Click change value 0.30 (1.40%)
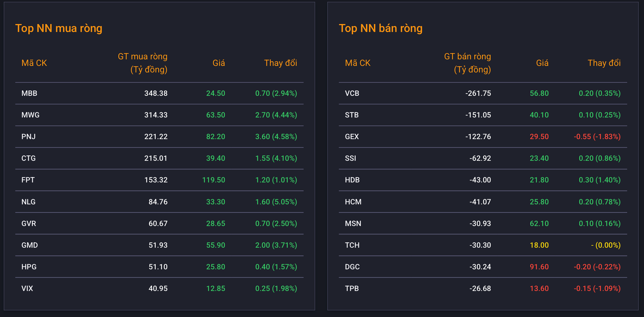Screen dimensions: 644x317 [600, 180]
